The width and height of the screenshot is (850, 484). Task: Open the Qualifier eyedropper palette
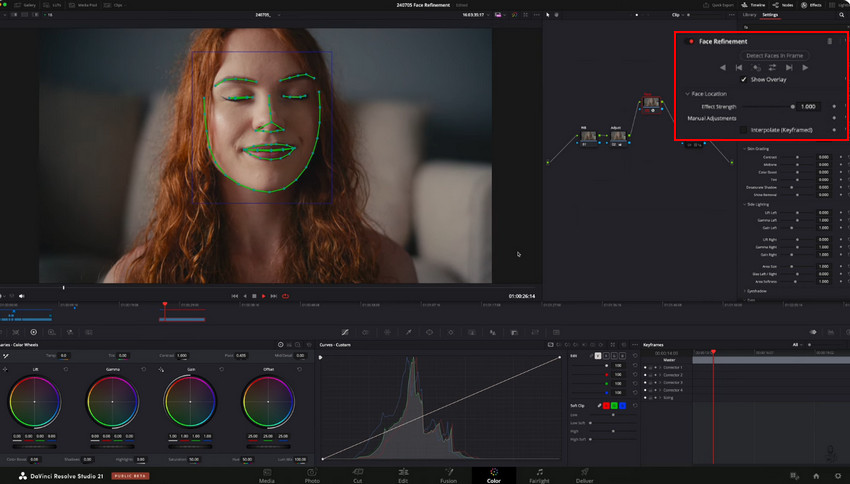pyautogui.click(x=409, y=332)
